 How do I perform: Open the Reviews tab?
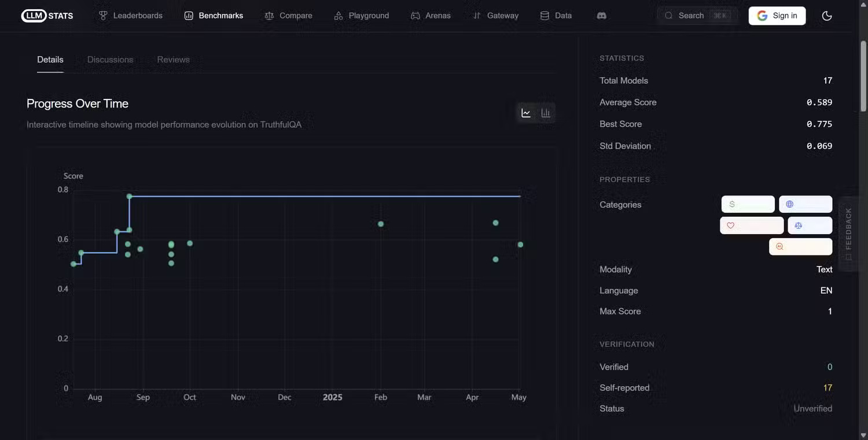(x=173, y=59)
